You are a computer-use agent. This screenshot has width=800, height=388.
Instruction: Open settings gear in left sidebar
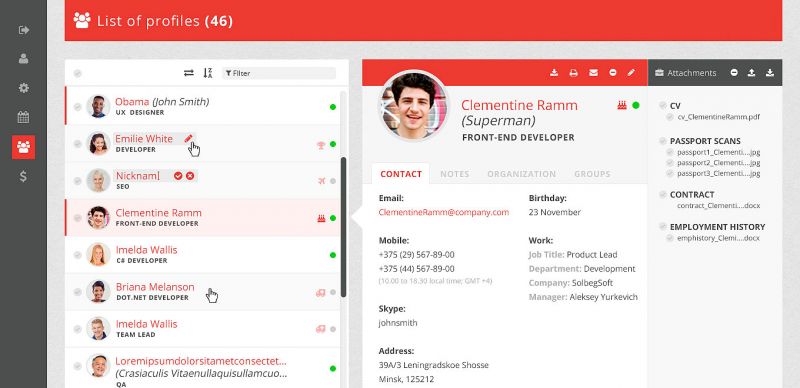click(x=23, y=88)
